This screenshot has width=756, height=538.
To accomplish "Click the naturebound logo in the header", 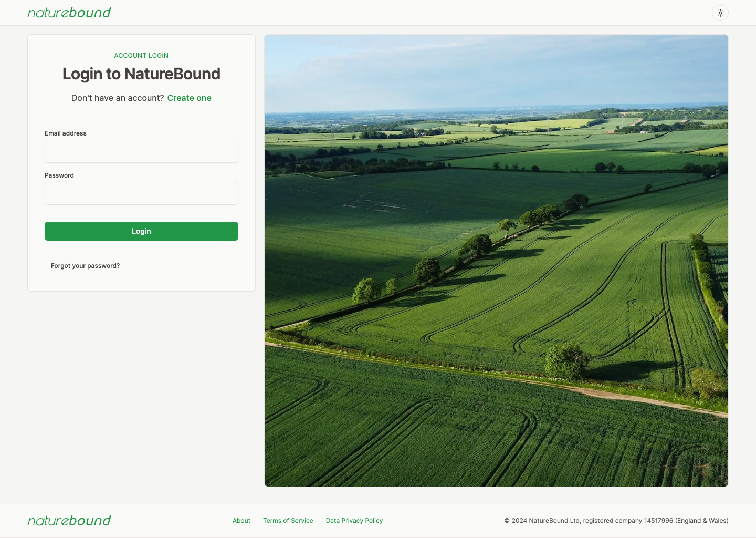I will pyautogui.click(x=69, y=13).
